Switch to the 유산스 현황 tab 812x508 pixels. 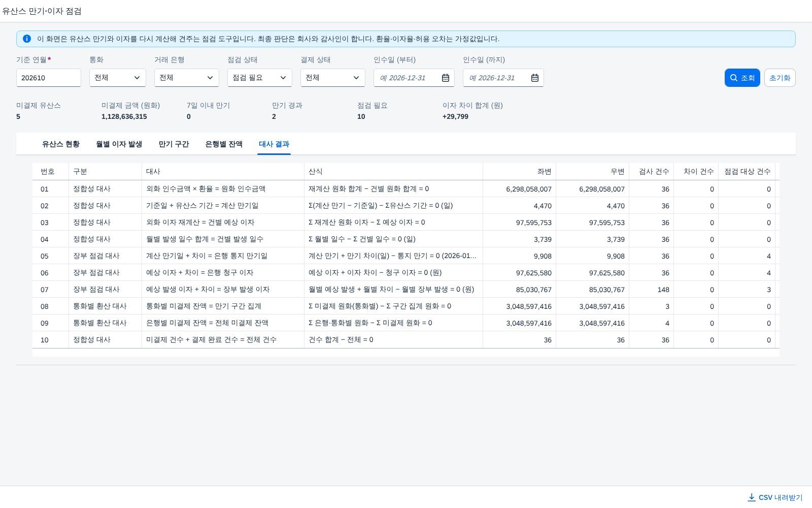point(61,144)
